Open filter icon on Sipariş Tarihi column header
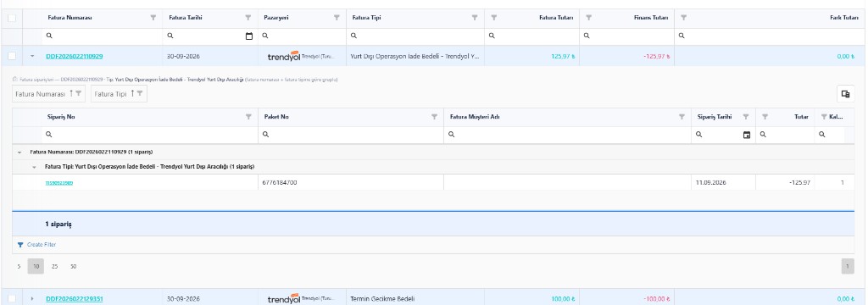The width and height of the screenshot is (868, 305). tap(746, 117)
